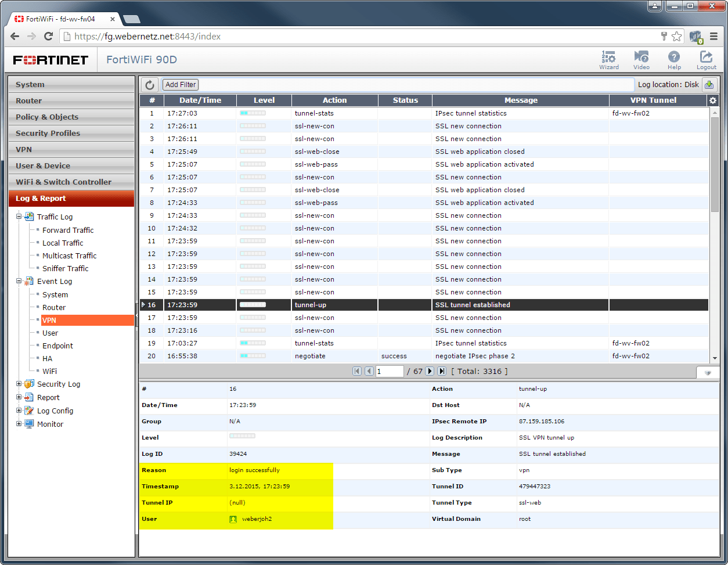Sort by Date/Time column header
Screen dimensions: 728x565
point(200,100)
